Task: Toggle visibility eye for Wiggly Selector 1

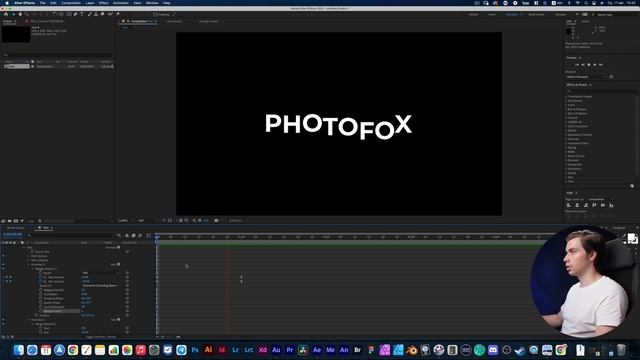Action: click(x=3, y=269)
